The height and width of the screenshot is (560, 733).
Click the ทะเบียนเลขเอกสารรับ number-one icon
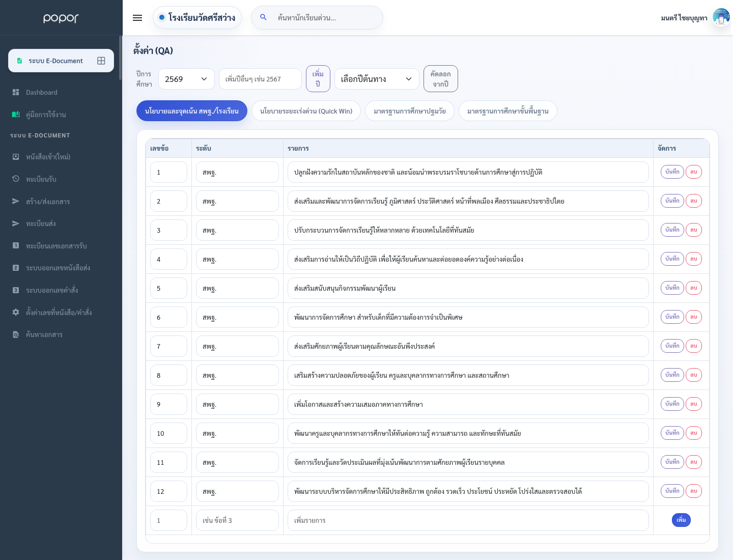(x=16, y=245)
